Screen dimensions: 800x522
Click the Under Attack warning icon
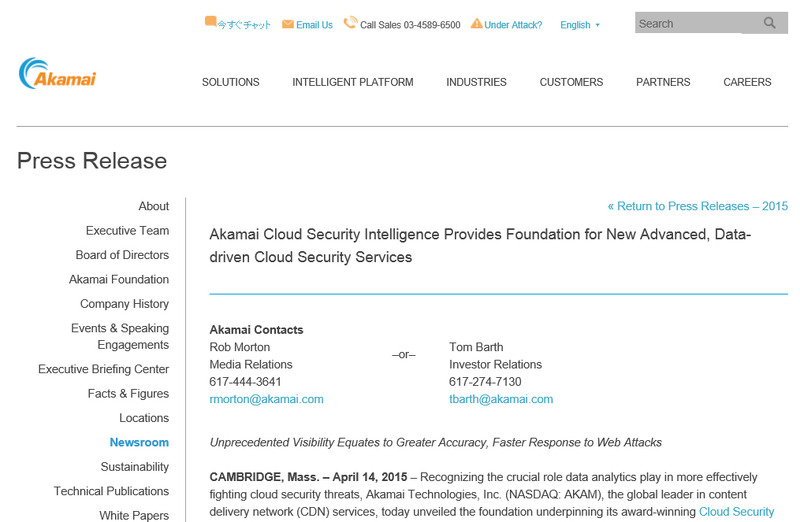(x=476, y=23)
